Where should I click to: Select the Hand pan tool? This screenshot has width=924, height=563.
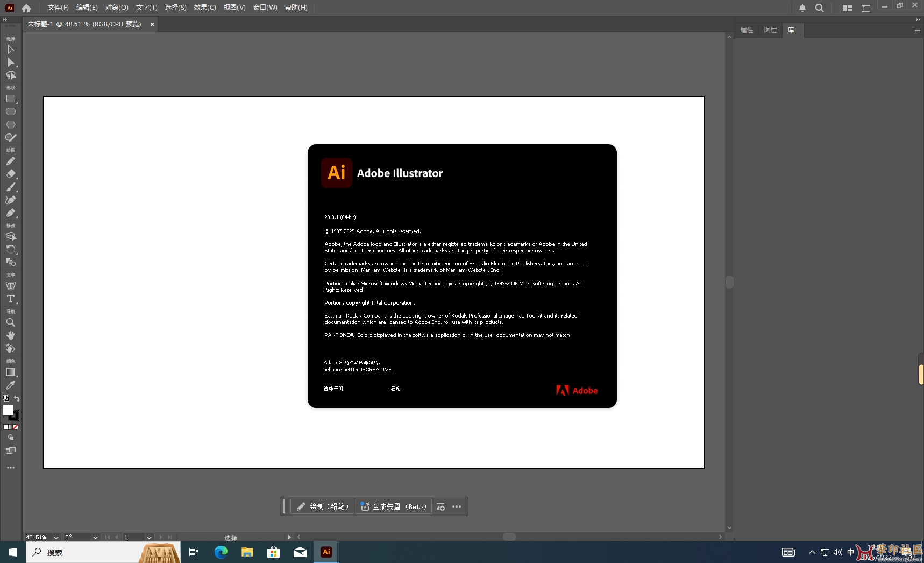[x=11, y=335]
